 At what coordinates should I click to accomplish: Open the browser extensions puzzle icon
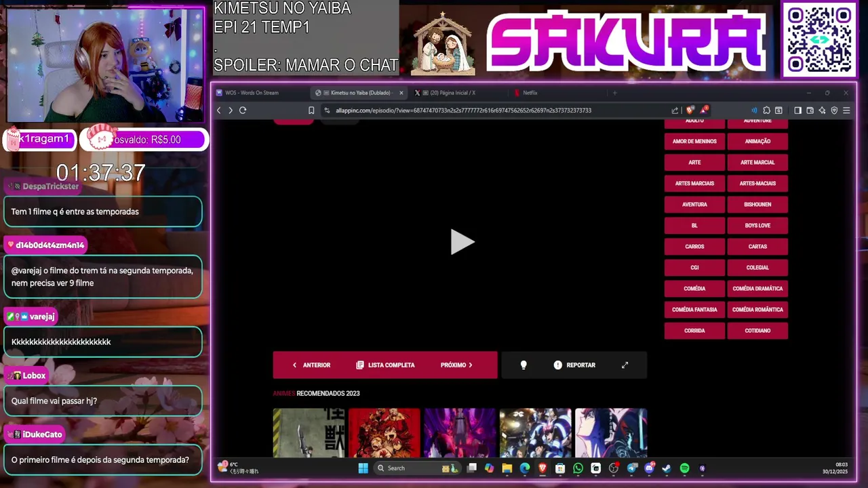766,110
